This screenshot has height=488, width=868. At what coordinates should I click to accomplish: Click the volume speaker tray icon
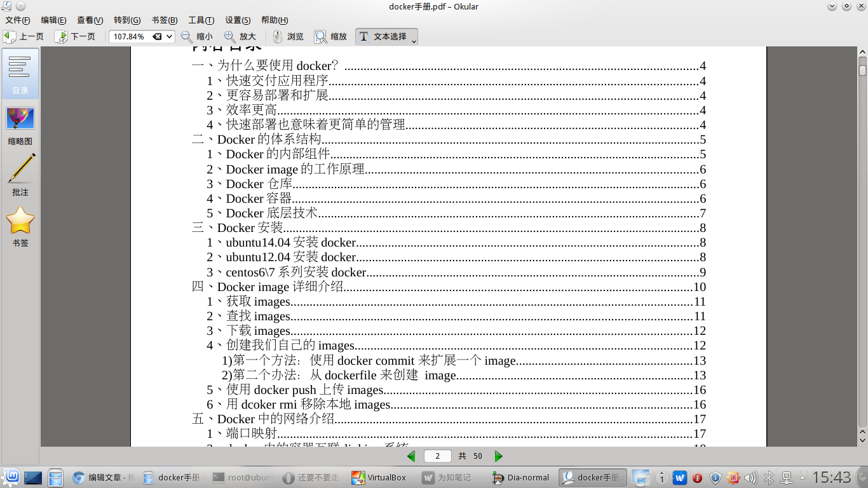750,478
